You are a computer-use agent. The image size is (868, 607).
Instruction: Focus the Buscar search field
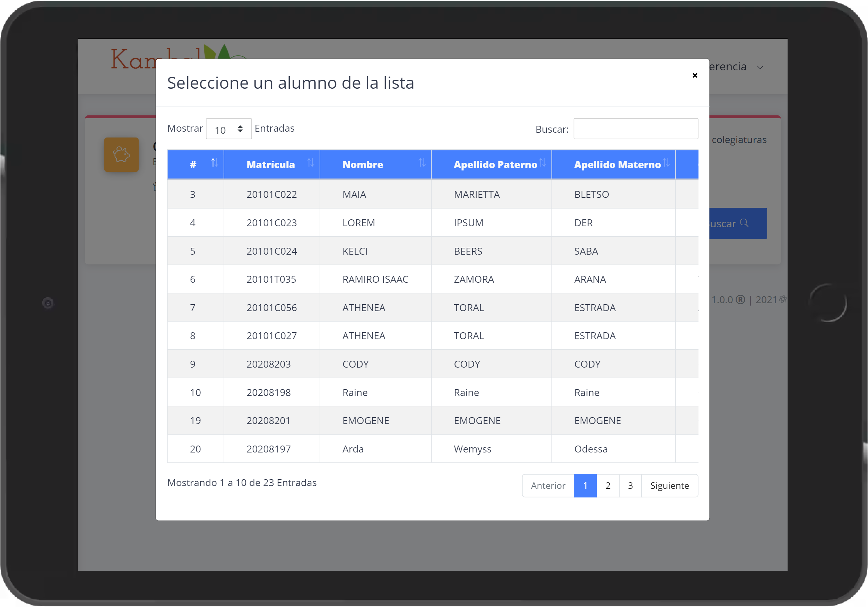635,129
